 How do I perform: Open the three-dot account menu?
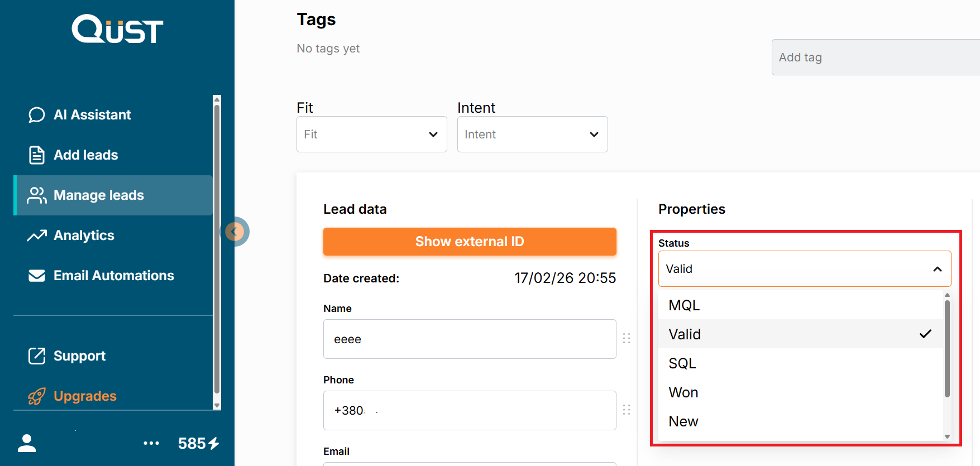tap(151, 443)
